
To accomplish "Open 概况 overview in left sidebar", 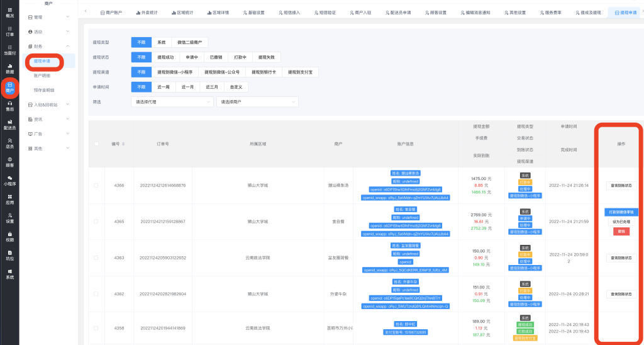I will [x=9, y=13].
